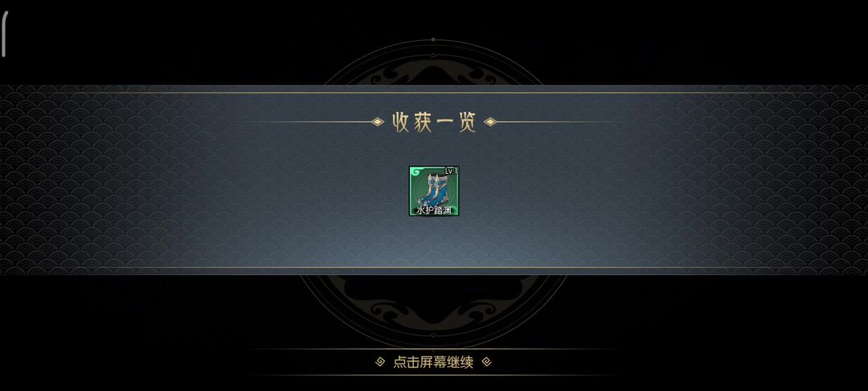Viewport: 868px width, 391px height.
Task: Select the 水护踏渊 name label under the boots
Action: tap(434, 211)
